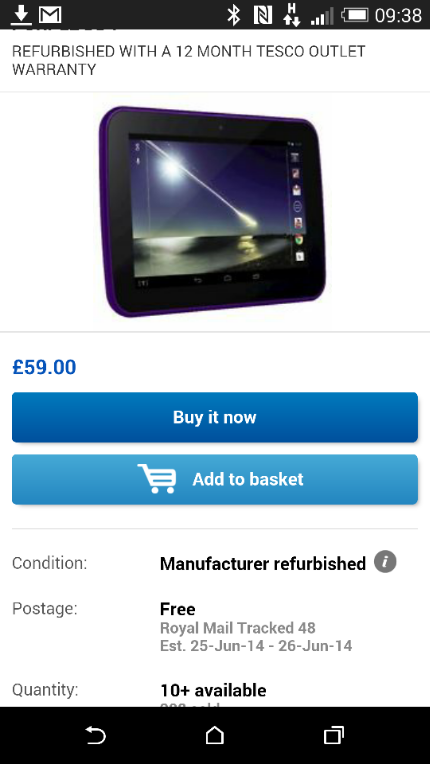Tap the 09:38 clock in status bar
The width and height of the screenshot is (430, 764).
click(398, 16)
